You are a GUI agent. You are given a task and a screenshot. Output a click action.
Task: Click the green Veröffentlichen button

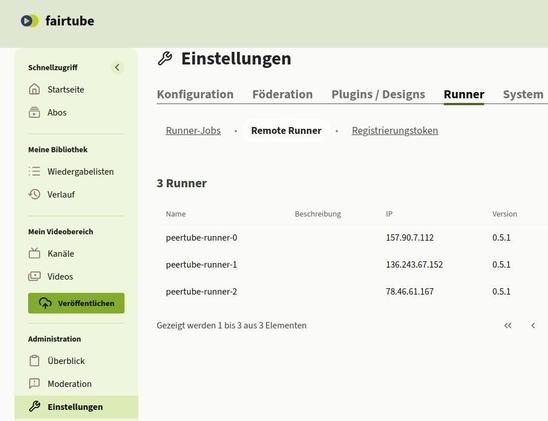tap(76, 303)
